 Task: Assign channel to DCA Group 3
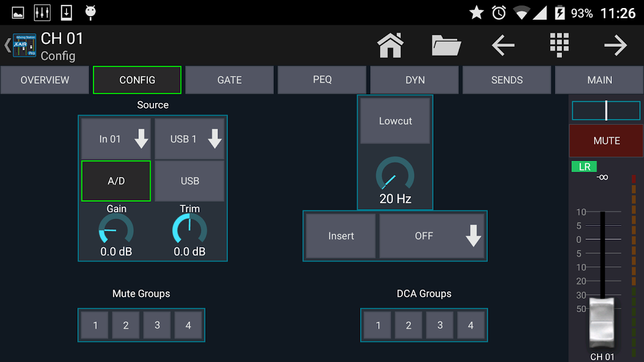(x=440, y=325)
